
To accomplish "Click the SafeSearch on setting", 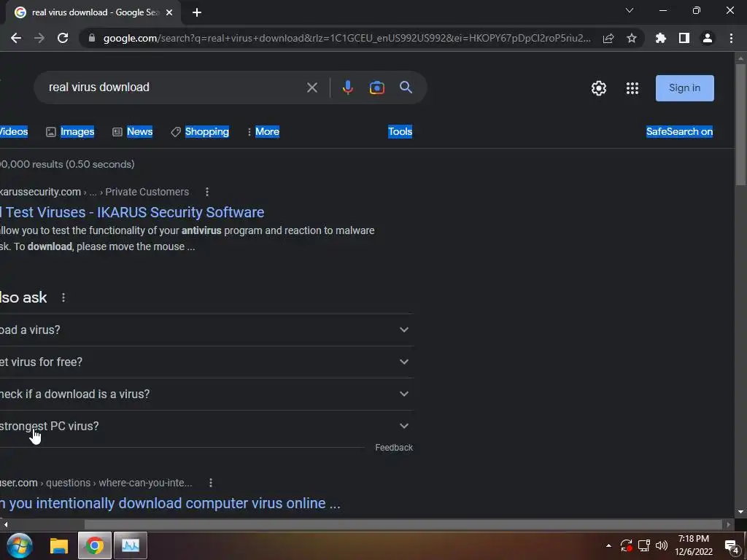I will click(x=679, y=131).
